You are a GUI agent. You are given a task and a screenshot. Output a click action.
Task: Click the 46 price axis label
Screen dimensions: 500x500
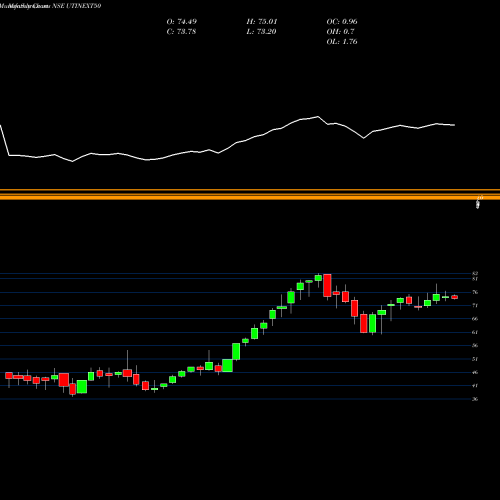(x=475, y=372)
